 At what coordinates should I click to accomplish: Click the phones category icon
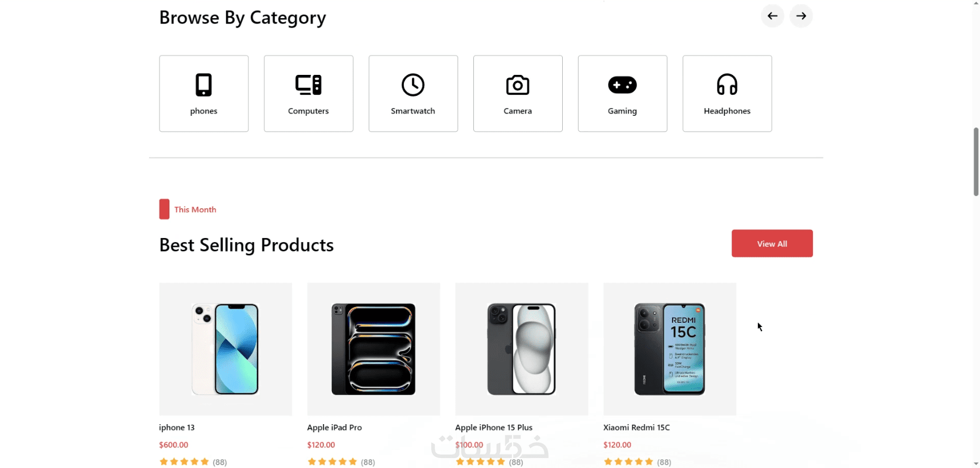point(203,85)
